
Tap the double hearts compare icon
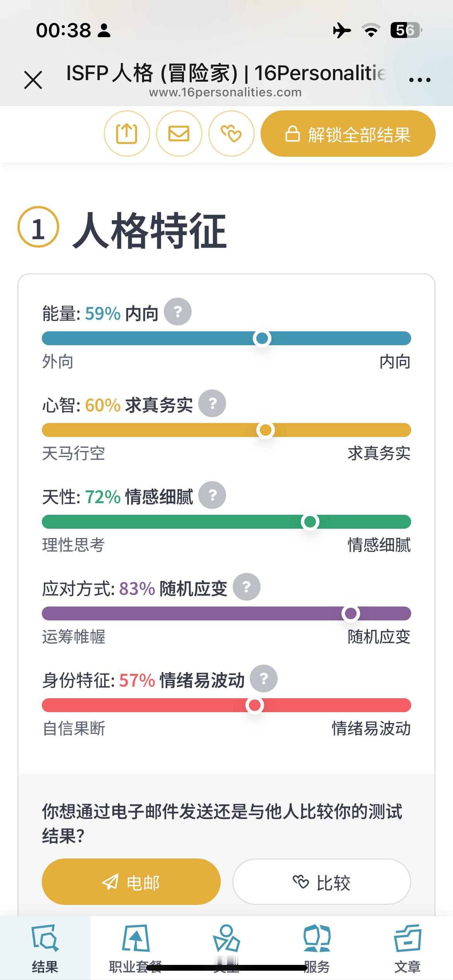pos(231,134)
